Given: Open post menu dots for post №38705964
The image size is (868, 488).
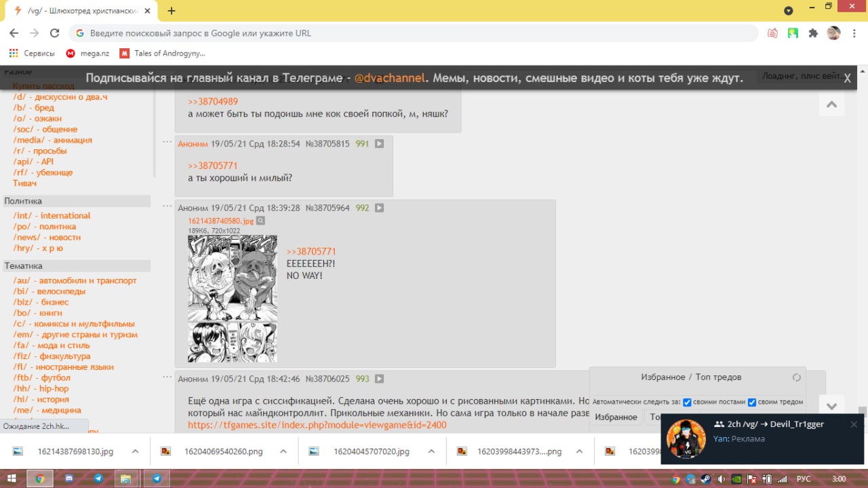Looking at the screenshot, I should pyautogui.click(x=167, y=206).
